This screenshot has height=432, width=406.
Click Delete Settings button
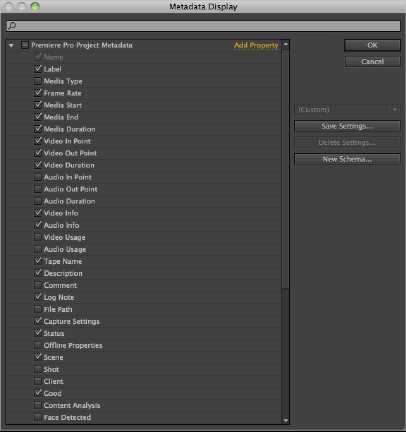coord(347,143)
